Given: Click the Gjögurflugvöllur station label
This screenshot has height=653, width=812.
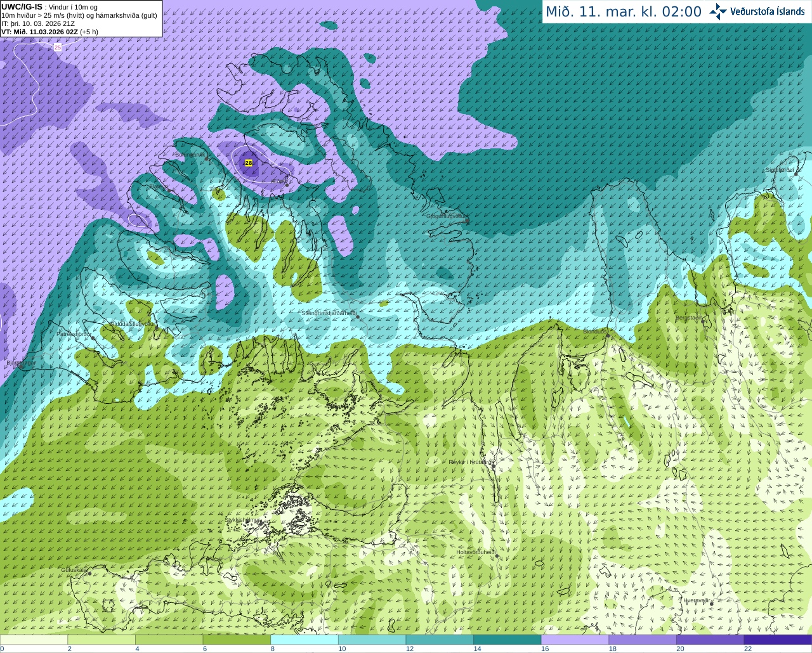Looking at the screenshot, I should click(446, 216).
